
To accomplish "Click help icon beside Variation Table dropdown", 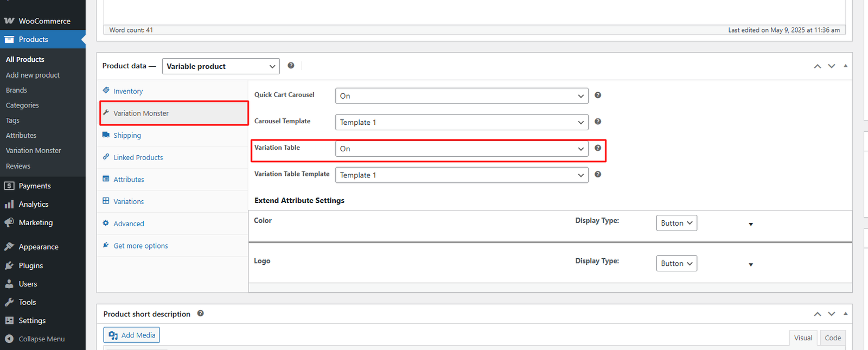I will click(597, 148).
